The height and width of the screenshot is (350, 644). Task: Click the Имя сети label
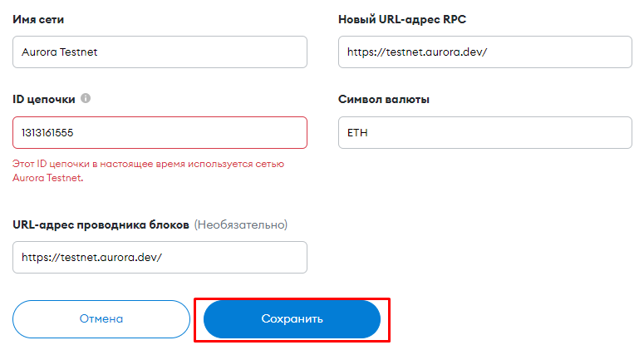[x=39, y=19]
